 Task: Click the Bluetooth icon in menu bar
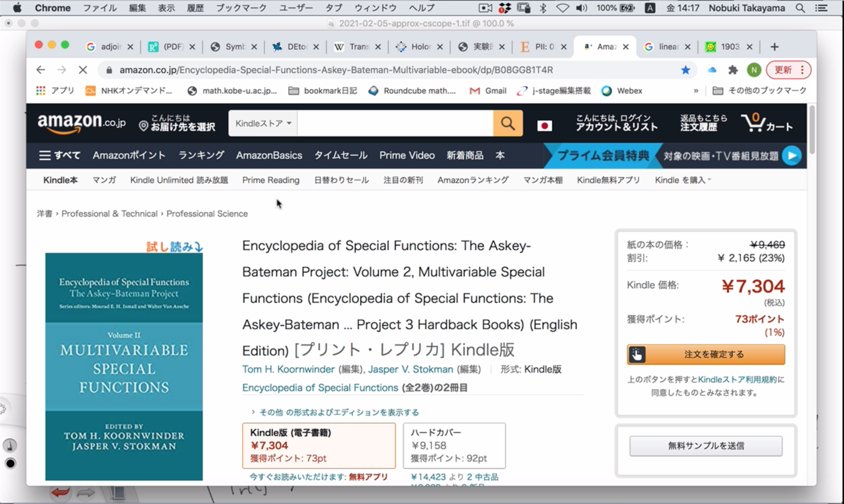[543, 8]
